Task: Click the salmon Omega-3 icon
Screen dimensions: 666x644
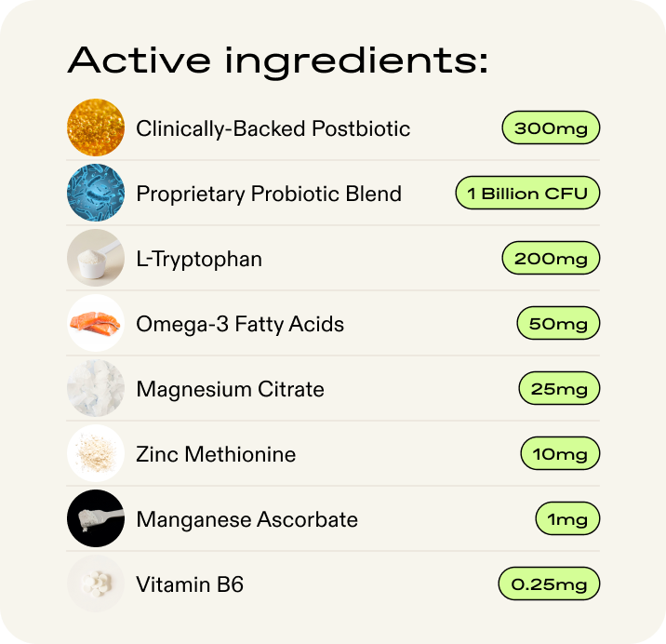Action: tap(96, 324)
